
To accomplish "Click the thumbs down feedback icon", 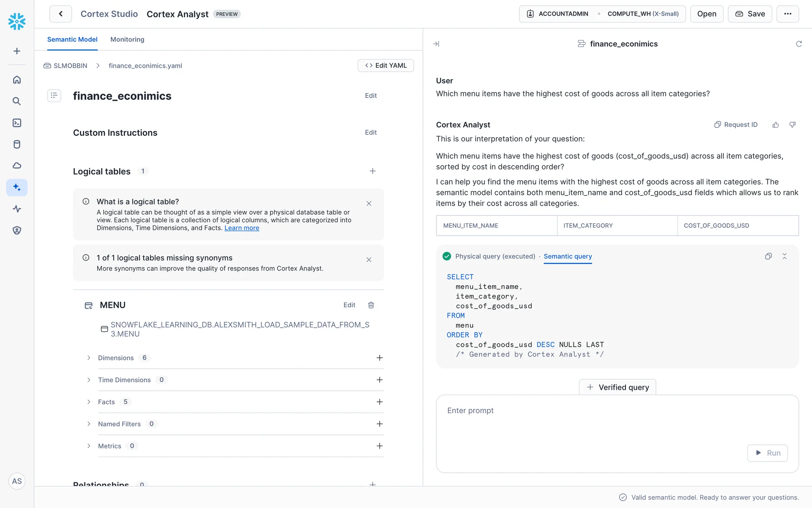I will 793,125.
